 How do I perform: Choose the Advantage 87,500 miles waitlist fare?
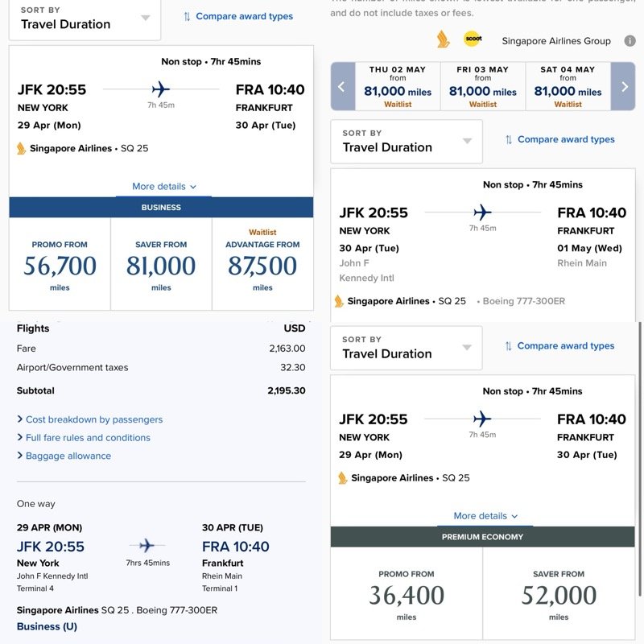pyautogui.click(x=262, y=265)
